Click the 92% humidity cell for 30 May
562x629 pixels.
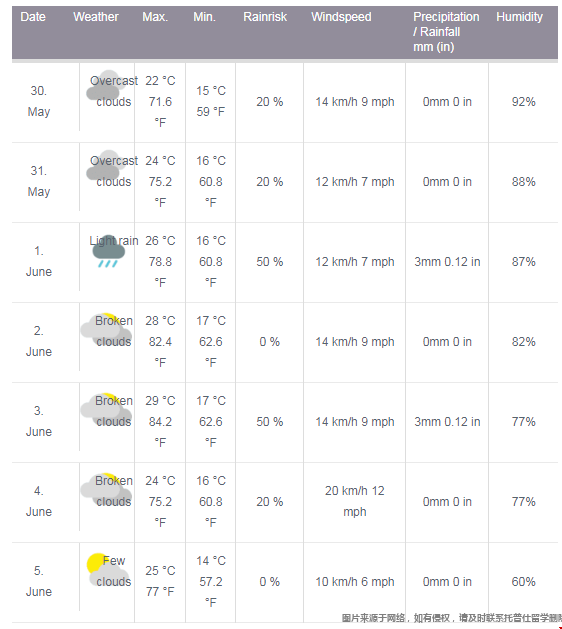523,102
